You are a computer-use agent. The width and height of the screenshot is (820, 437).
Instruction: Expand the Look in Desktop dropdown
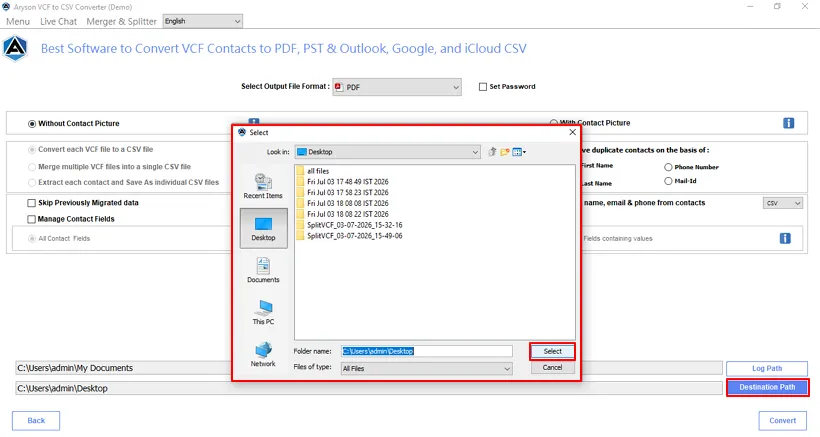[388, 152]
